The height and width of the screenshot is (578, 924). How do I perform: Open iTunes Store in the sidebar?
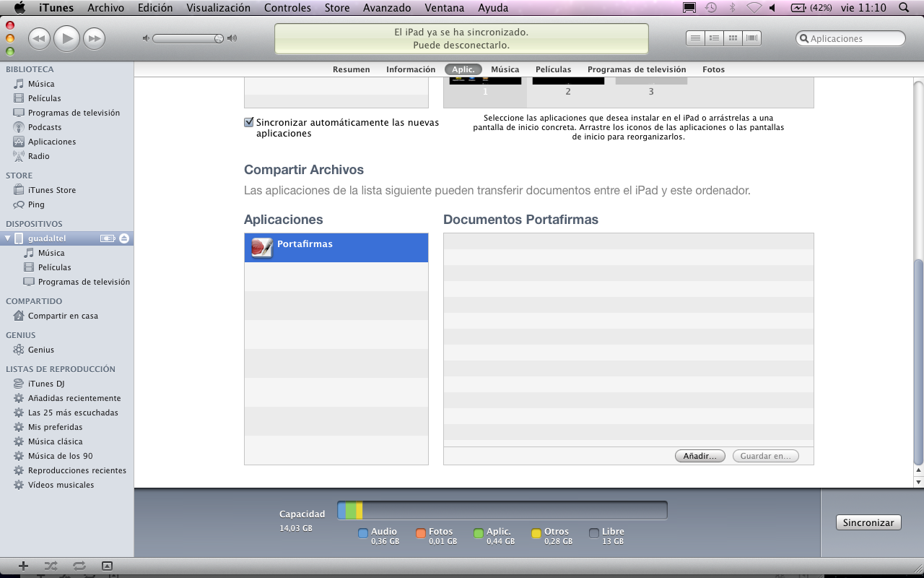click(x=52, y=190)
